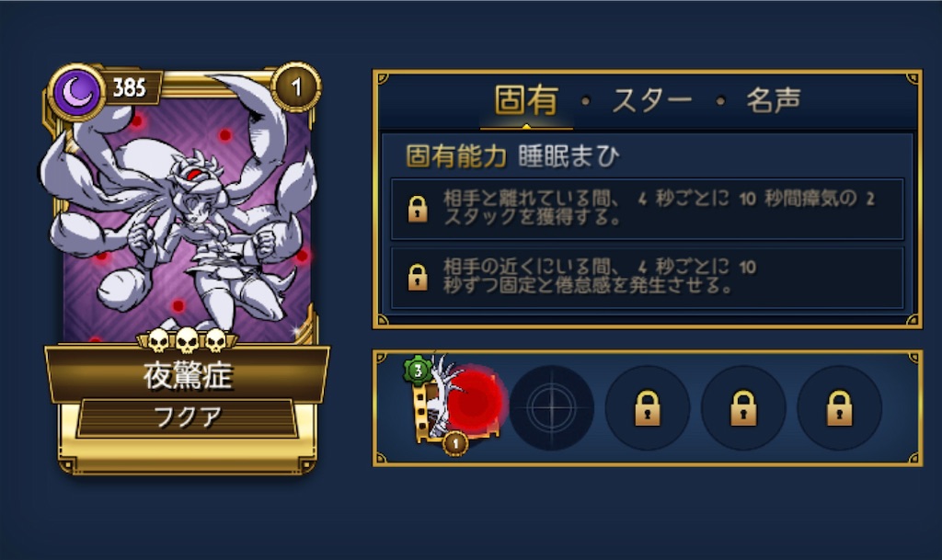Viewport: 942px width, 560px height.
Task: Click the 385 fighter score label
Action: pyautogui.click(x=129, y=87)
